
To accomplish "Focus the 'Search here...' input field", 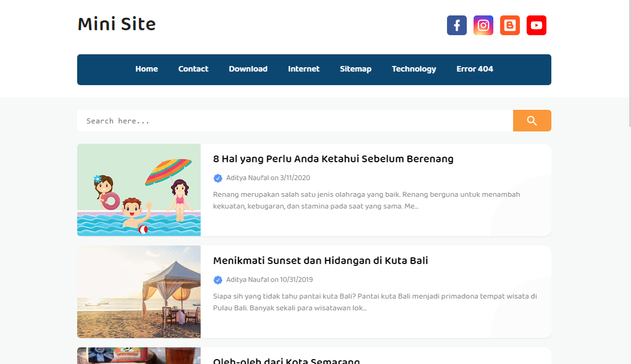I will [x=295, y=121].
